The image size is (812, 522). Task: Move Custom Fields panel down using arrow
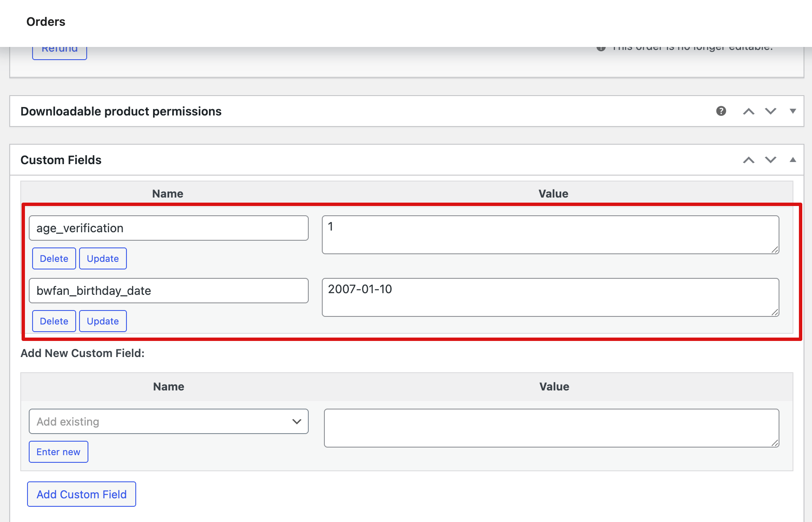coord(771,160)
